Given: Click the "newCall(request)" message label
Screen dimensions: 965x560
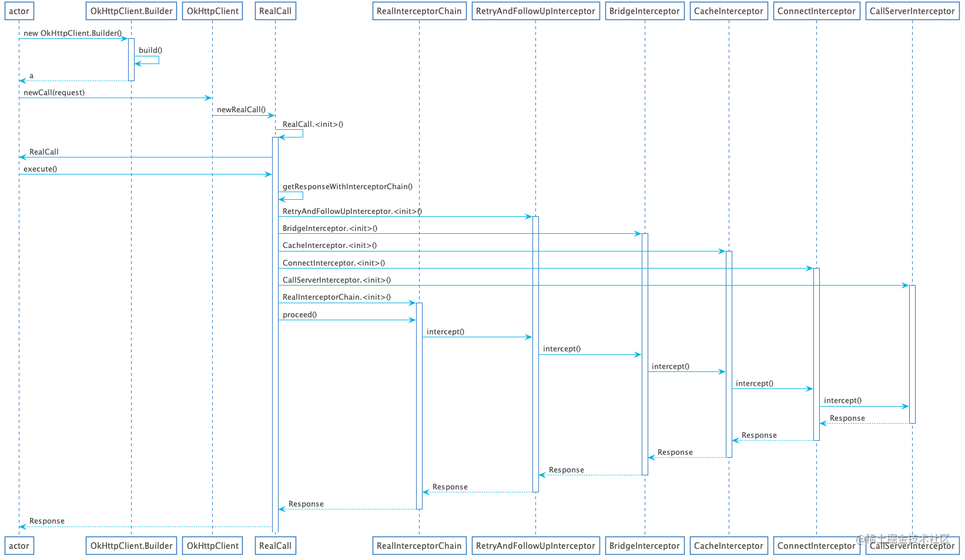Looking at the screenshot, I should click(x=54, y=93).
